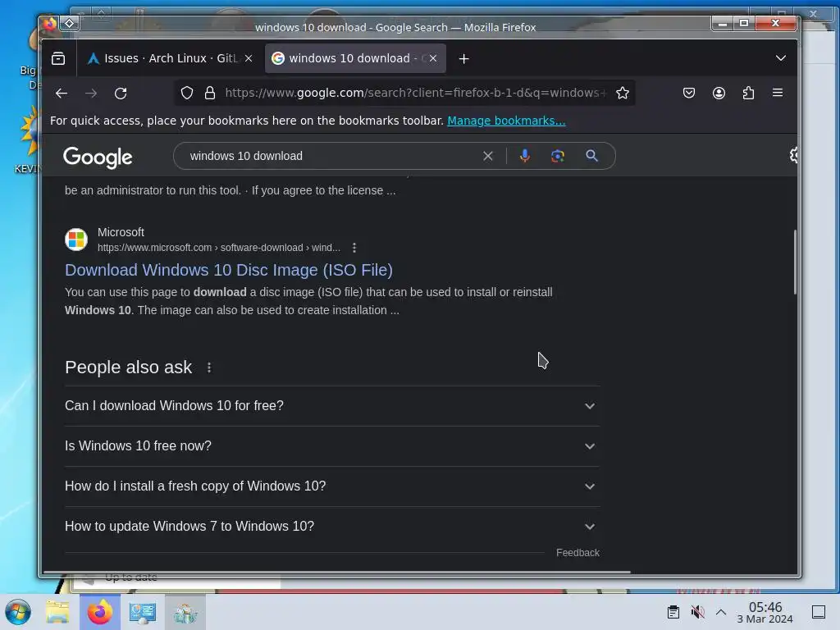Click the vertical page scrollbar
Viewport: 840px width, 630px height.
tap(795, 262)
